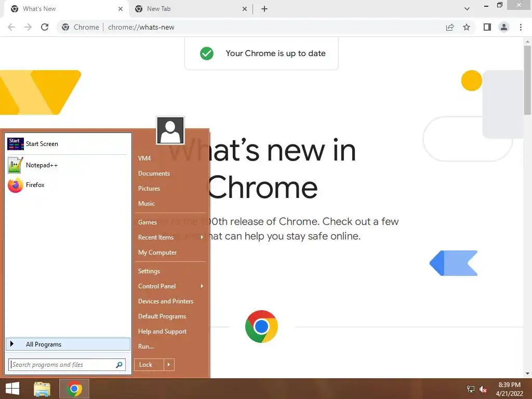The image size is (532, 399).
Task: Click the search magnifier icon
Action: point(119,365)
